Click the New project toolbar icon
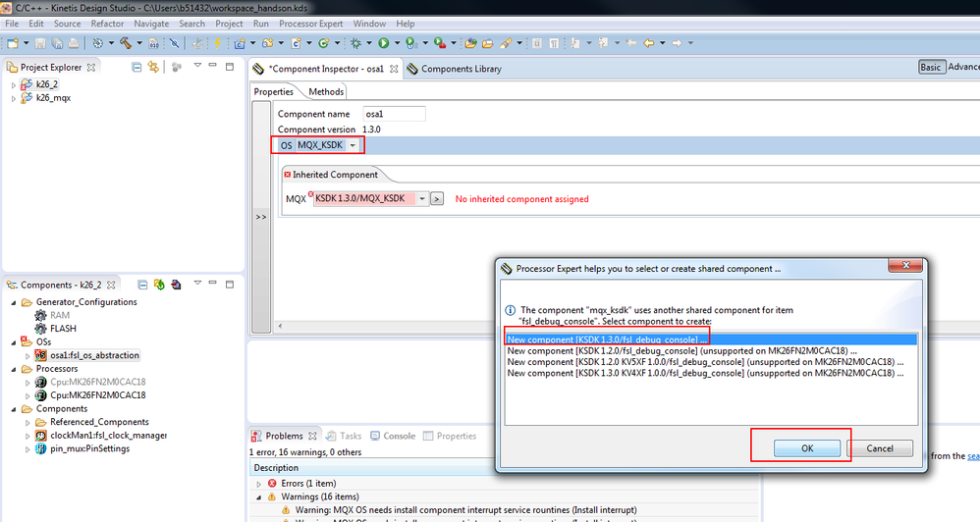 pyautogui.click(x=13, y=43)
